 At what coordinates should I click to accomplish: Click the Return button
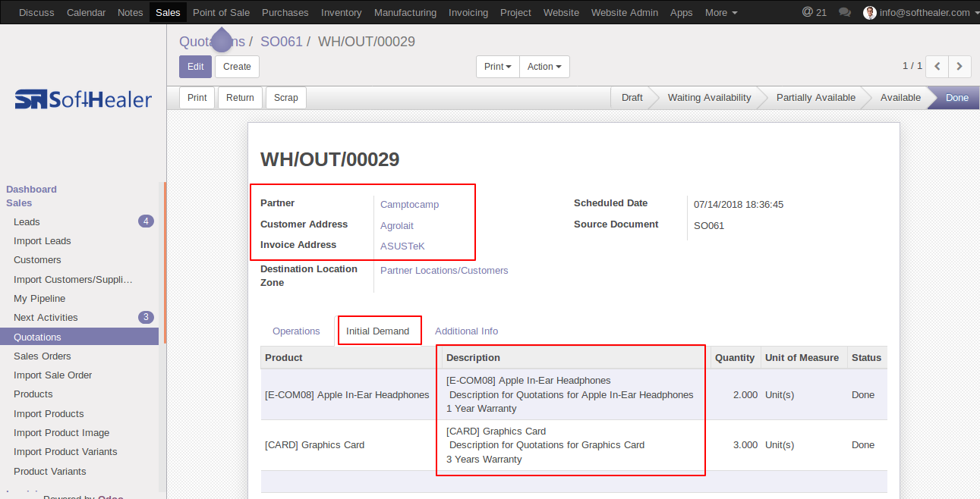pos(240,98)
